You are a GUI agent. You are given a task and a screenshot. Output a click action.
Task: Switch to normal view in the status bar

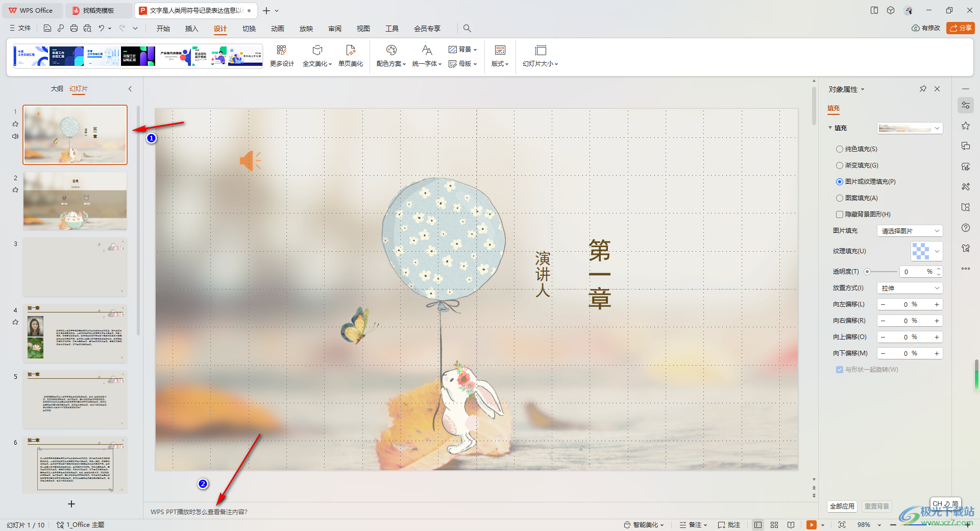tap(758, 525)
